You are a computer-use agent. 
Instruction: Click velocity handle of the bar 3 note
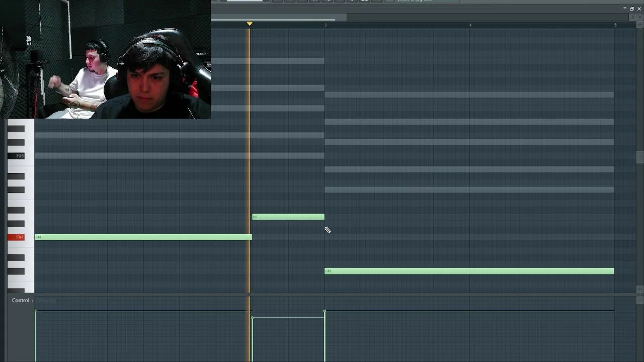[325, 312]
